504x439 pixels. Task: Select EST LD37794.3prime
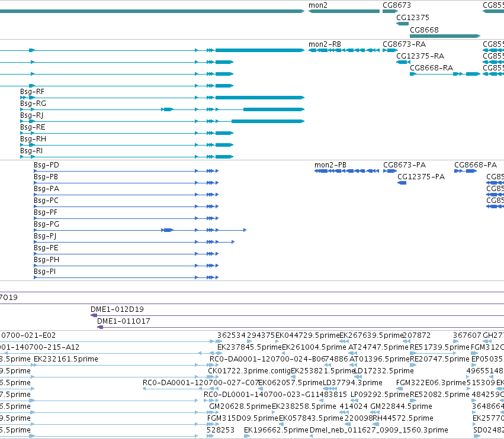pos(352,383)
